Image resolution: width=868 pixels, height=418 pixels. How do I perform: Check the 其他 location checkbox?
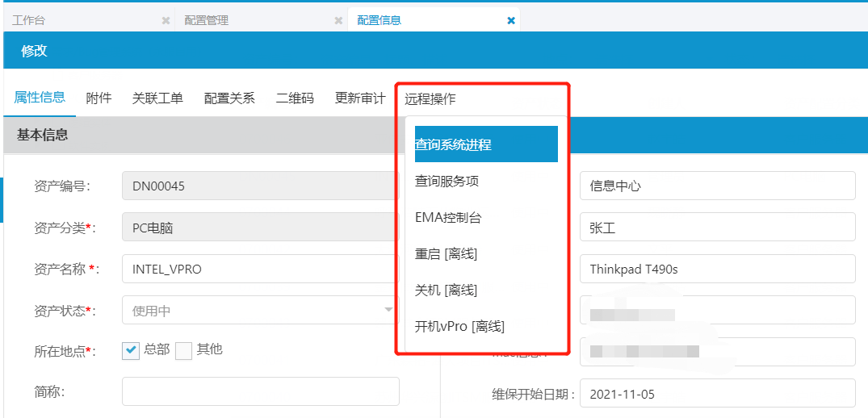[184, 350]
